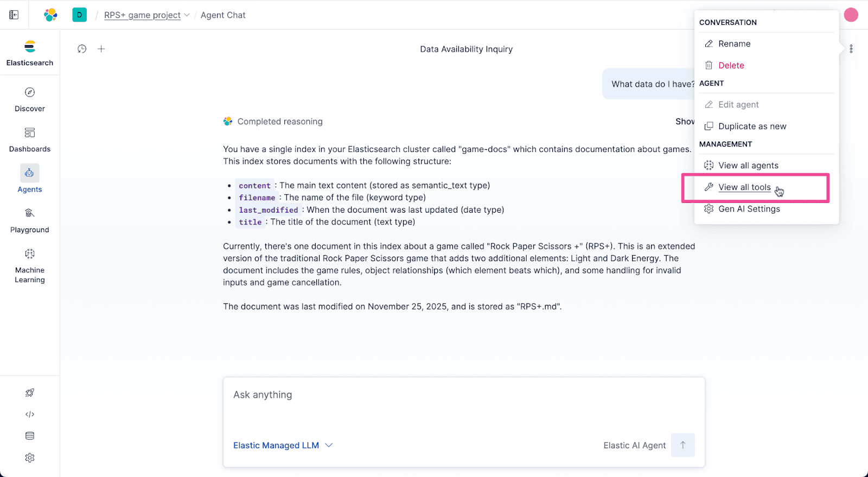The width and height of the screenshot is (868, 477).
Task: Select Duplicate as new menu item
Action: [752, 126]
